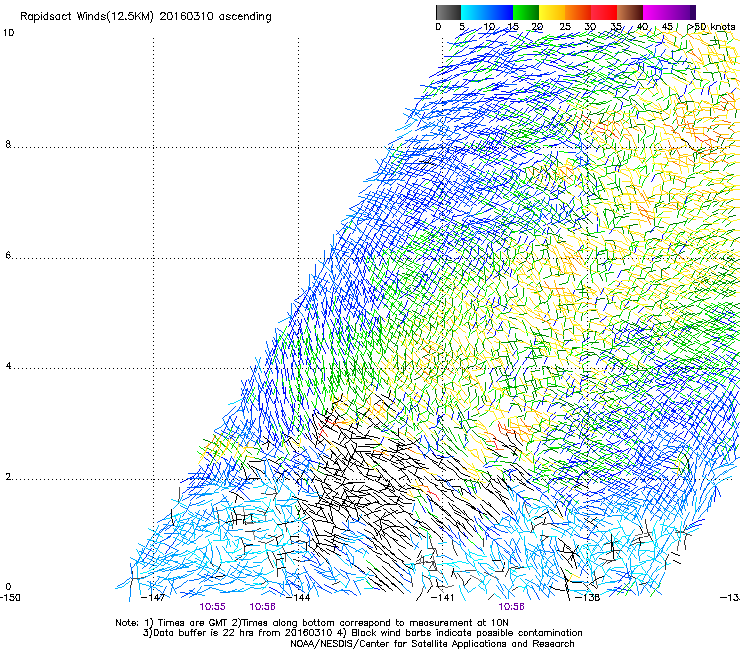
Task: Click the purple '10:55' time marker
Action: (x=212, y=607)
